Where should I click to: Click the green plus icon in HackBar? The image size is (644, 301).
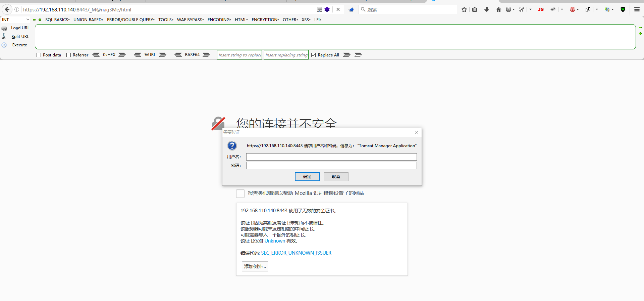[40, 20]
